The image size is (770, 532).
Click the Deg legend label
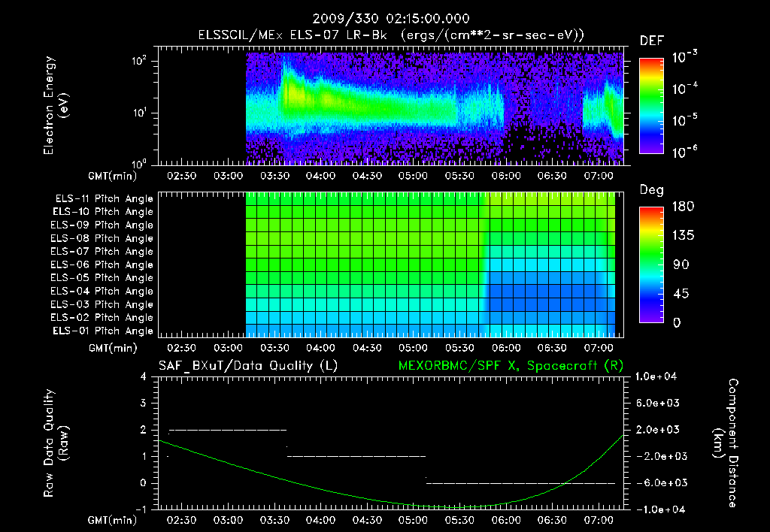point(652,190)
